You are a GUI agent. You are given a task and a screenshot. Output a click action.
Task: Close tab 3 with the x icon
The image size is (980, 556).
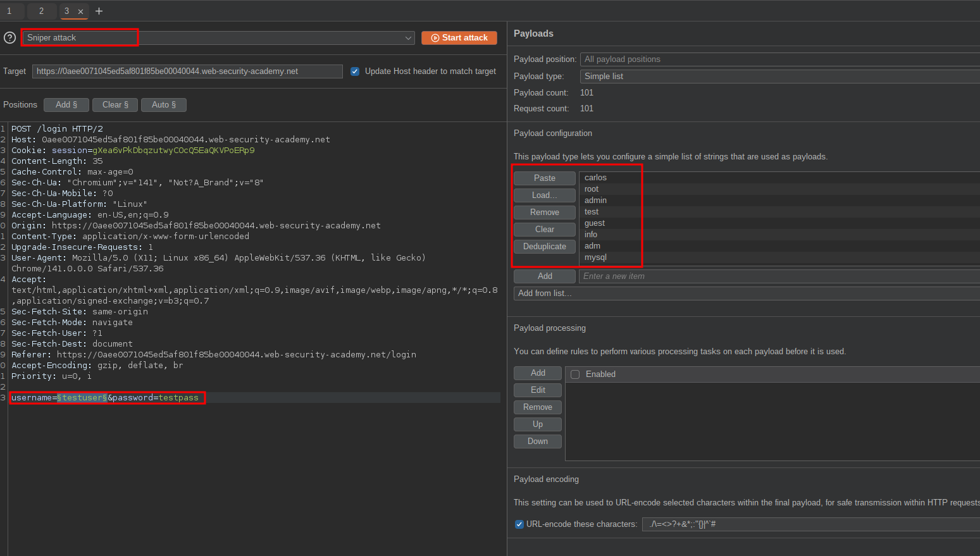(80, 11)
